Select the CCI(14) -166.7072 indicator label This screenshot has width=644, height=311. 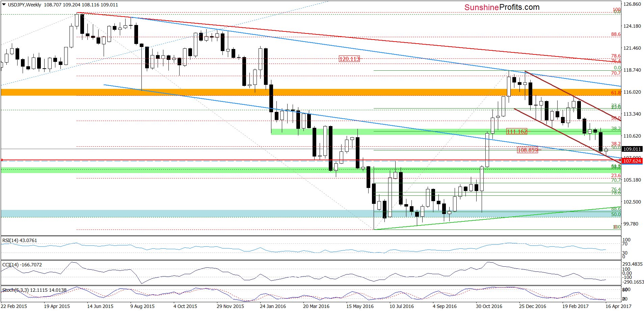pos(22,265)
